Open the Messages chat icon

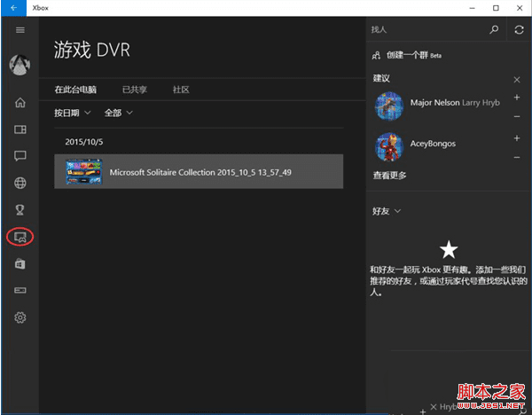tap(20, 156)
